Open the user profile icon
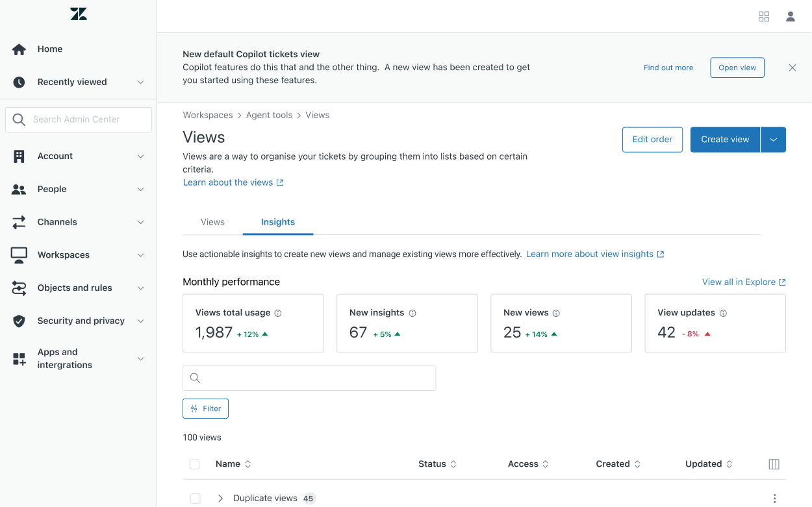The image size is (812, 507). click(791, 17)
